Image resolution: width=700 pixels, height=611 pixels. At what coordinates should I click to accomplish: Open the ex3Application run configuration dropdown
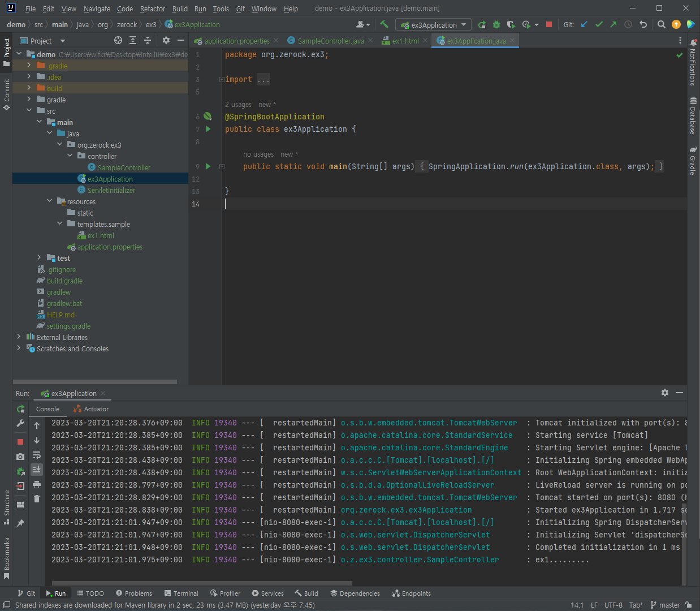pos(433,25)
